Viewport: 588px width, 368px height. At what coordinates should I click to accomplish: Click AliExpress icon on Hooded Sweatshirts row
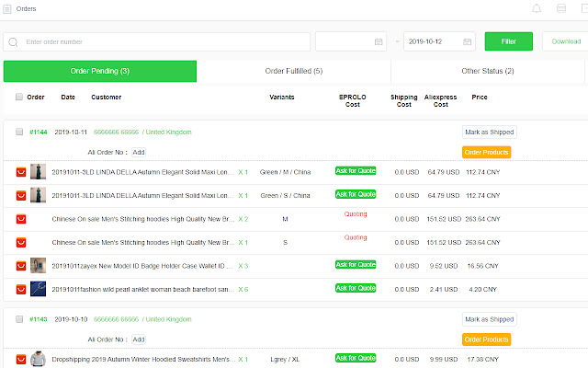tap(21, 359)
